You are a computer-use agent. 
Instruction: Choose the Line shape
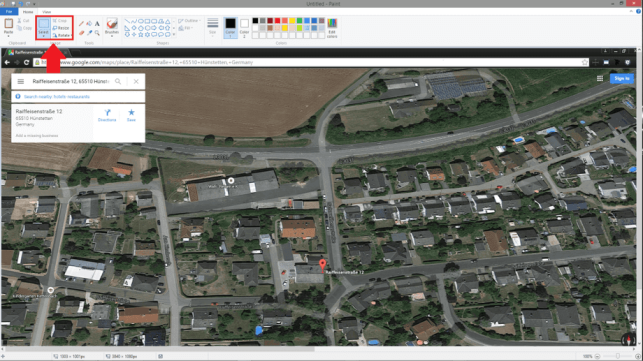(x=127, y=21)
